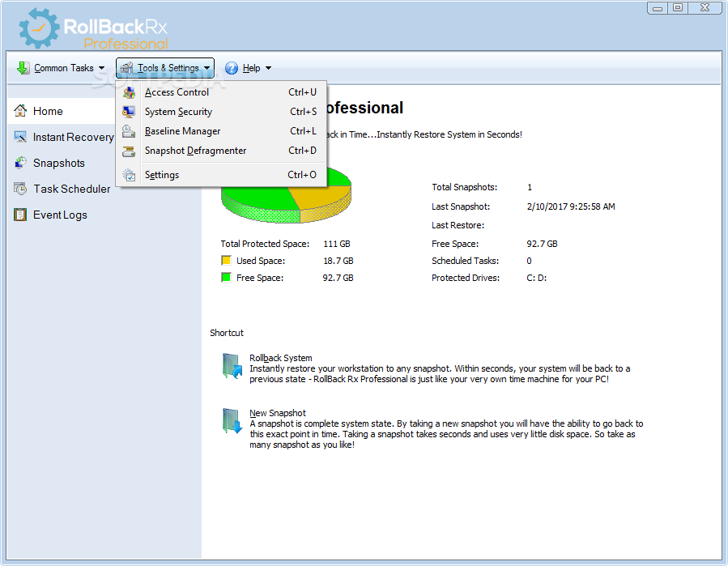Launch Snapshot Defragmenter from the menu
728x566 pixels.
click(221, 151)
